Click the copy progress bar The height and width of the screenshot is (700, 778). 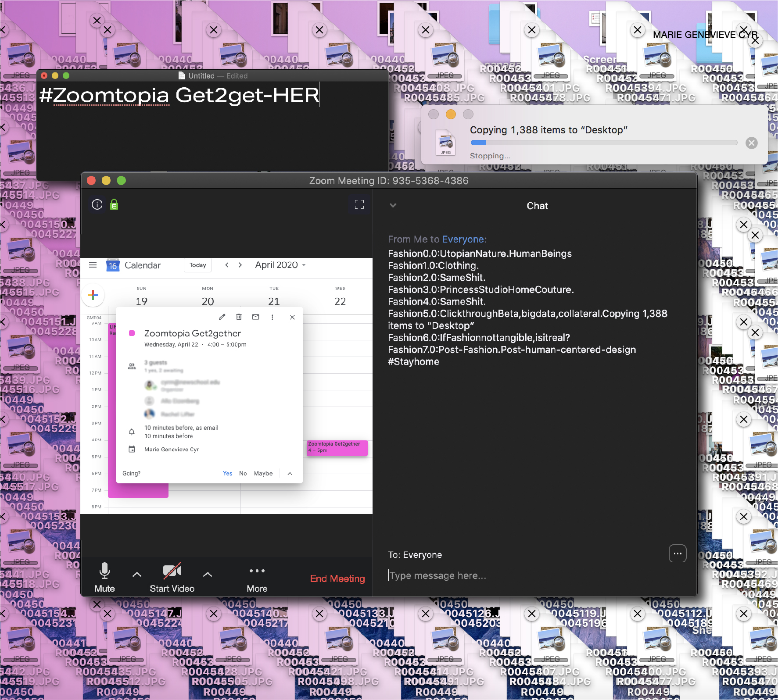604,143
